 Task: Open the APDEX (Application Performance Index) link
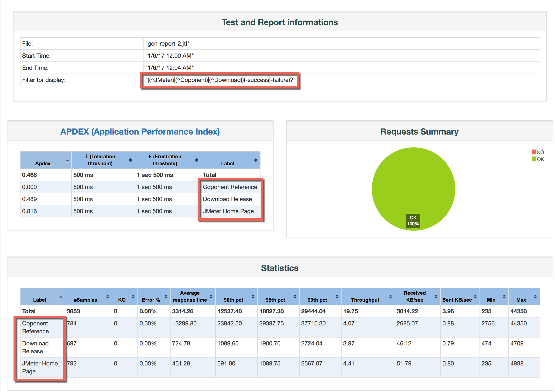coord(140,131)
